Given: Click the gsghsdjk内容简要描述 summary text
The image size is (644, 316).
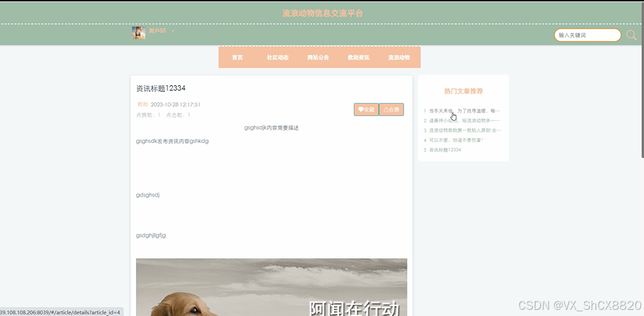Looking at the screenshot, I should coord(271,128).
